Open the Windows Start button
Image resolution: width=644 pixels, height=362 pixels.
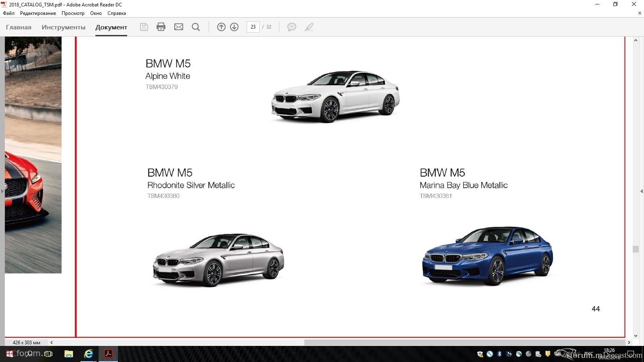[9, 354]
